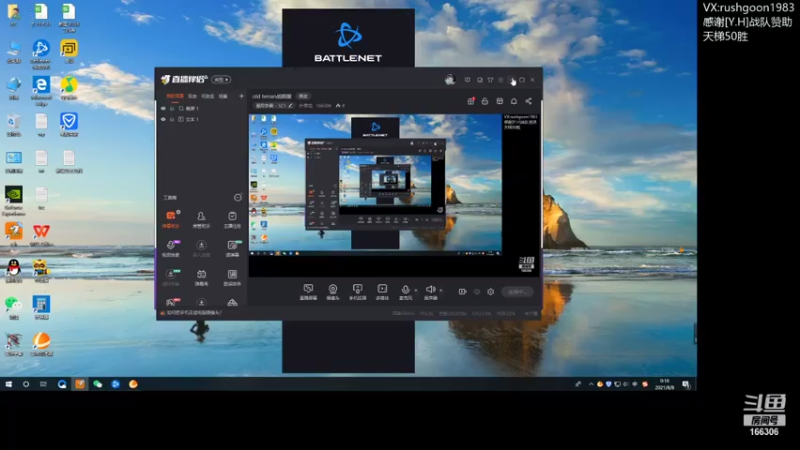Open WeChat from the taskbar
Image resolution: width=800 pixels, height=450 pixels.
pos(97,384)
